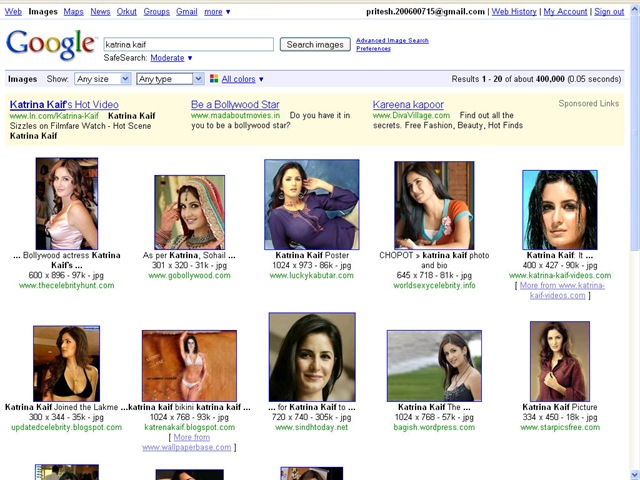640x480 pixels.
Task: Open the Katrina Kaif Picture thumbnail
Action: coord(560,362)
